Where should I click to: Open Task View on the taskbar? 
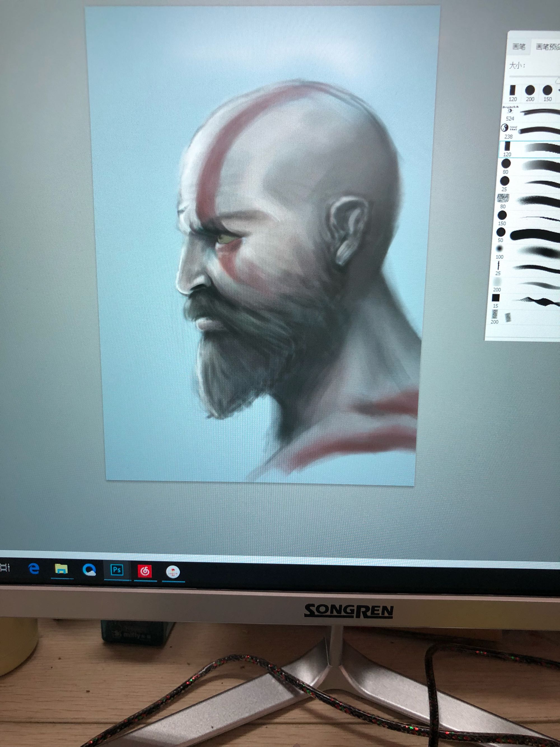[5, 568]
